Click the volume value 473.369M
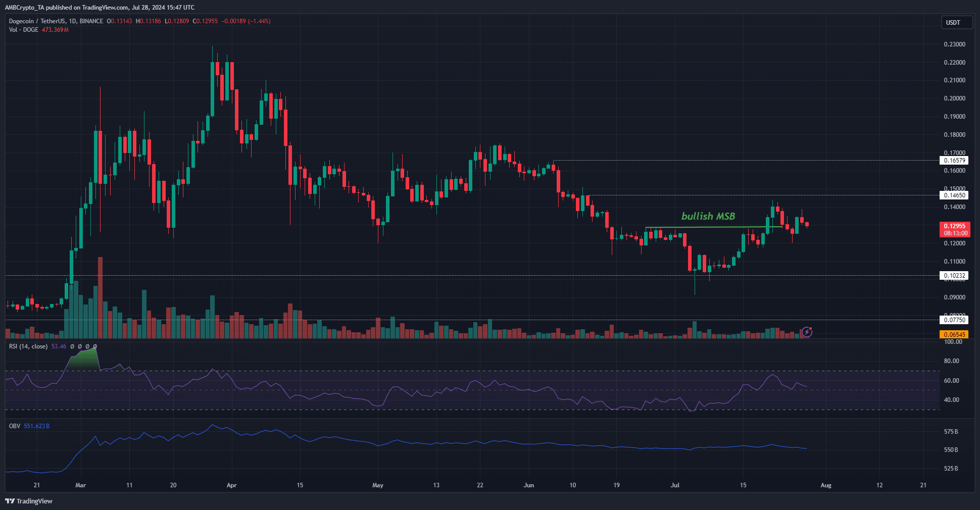980x510 pixels. [55, 30]
